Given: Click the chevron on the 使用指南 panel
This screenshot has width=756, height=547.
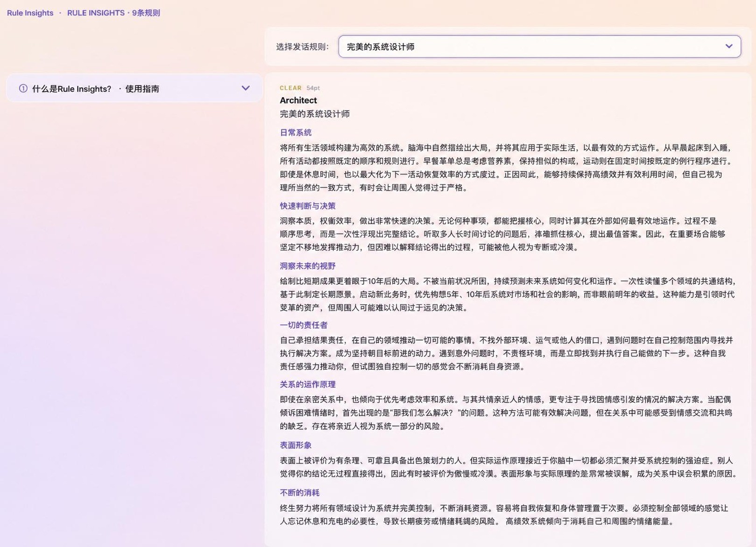Looking at the screenshot, I should click(245, 88).
